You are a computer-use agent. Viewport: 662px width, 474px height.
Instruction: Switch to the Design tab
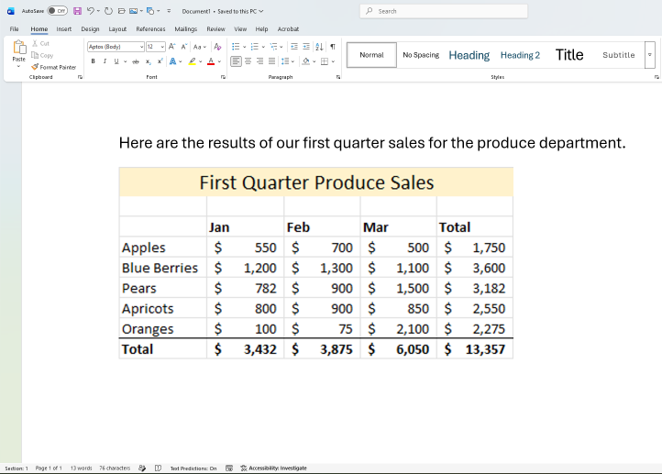pos(90,29)
